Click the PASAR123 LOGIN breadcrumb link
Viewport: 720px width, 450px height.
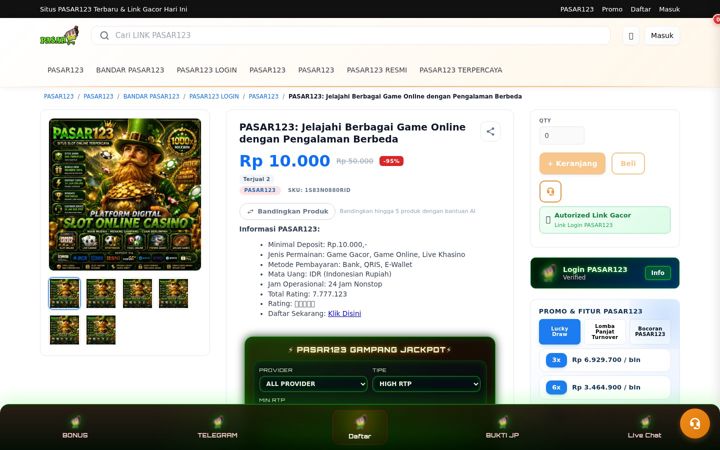coord(214,96)
